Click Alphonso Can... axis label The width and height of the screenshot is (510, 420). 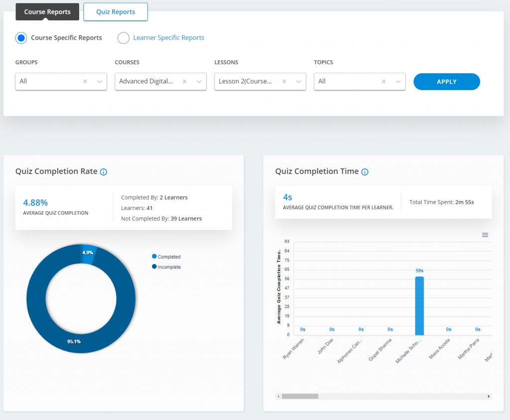(x=350, y=351)
